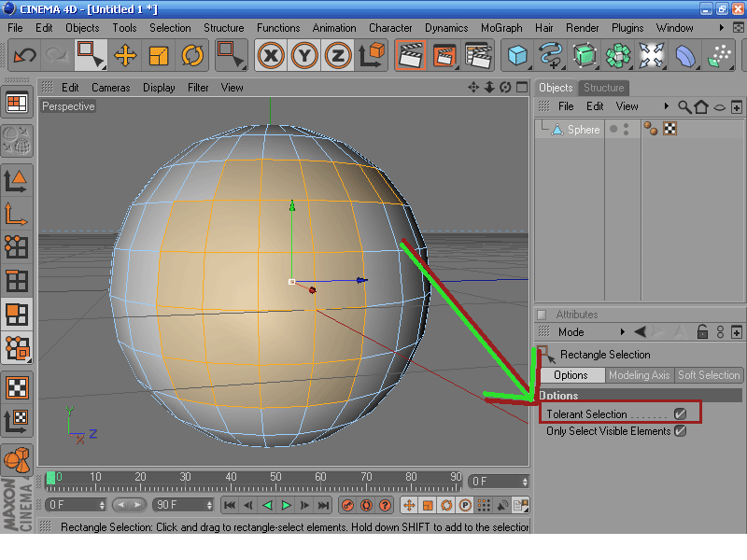Click the green timeline playhead at frame 0
The width and height of the screenshot is (747, 560).
(x=51, y=478)
